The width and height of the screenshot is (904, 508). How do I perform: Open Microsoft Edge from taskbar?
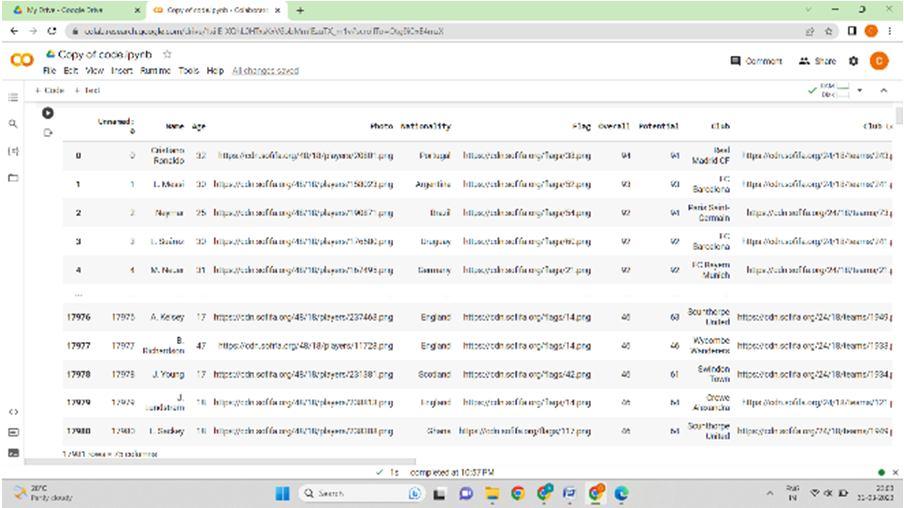(621, 493)
